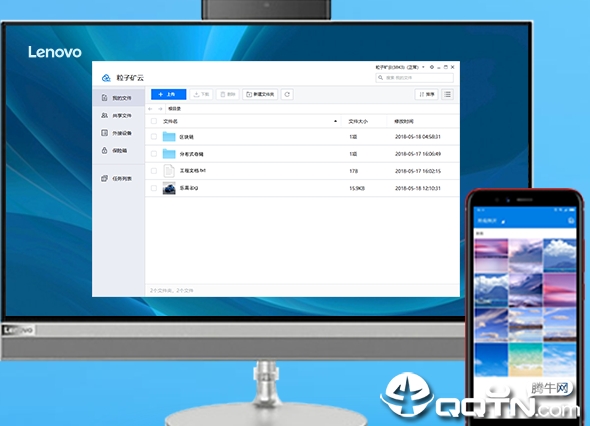The height and width of the screenshot is (426, 590).
Task: Open My Files (我的文件) sidebar item
Action: 119,98
